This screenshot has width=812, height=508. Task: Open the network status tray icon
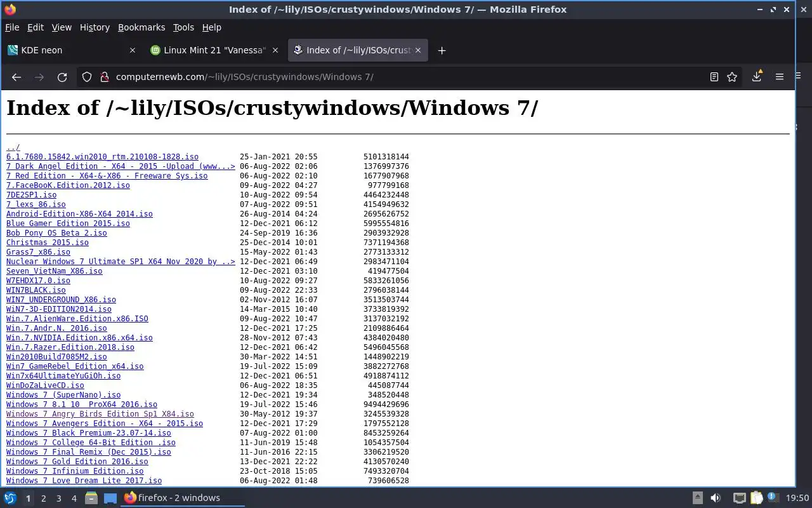coord(739,498)
